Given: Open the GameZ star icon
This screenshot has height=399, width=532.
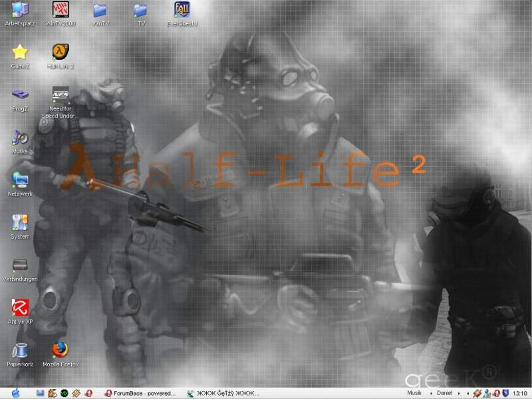Looking at the screenshot, I should tap(20, 57).
